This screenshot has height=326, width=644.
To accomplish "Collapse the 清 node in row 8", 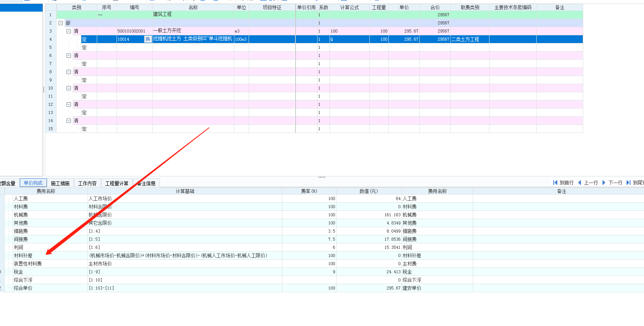I will [69, 72].
